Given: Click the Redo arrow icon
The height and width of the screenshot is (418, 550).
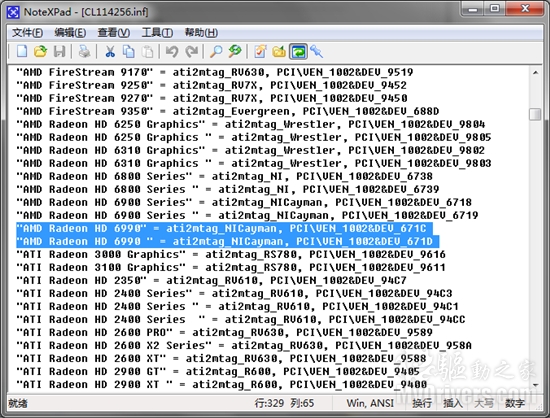Looking at the screenshot, I should (191, 52).
